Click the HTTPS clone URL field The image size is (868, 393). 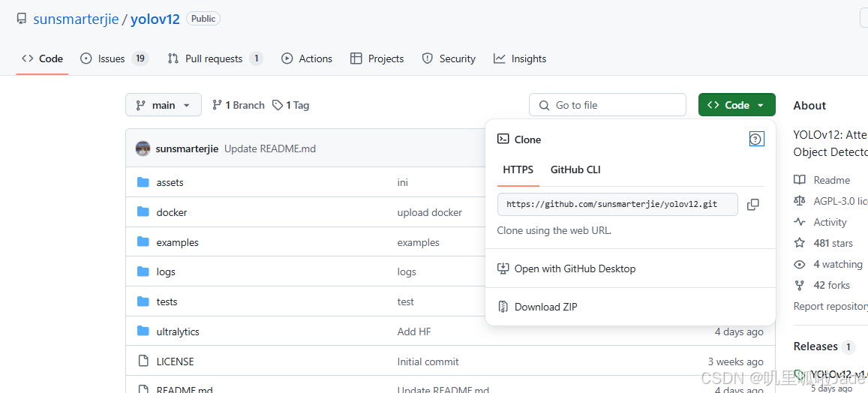[x=617, y=204]
